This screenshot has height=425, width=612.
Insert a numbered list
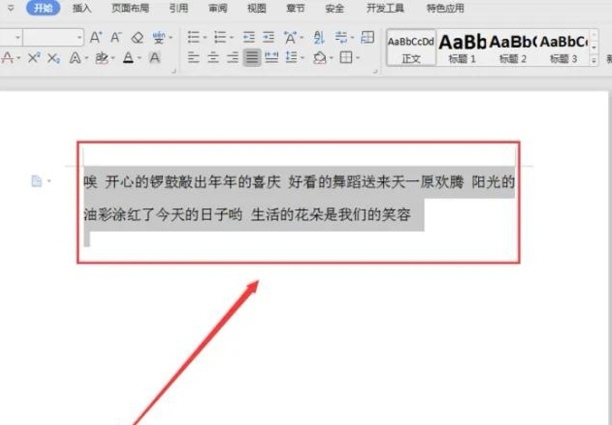[221, 37]
